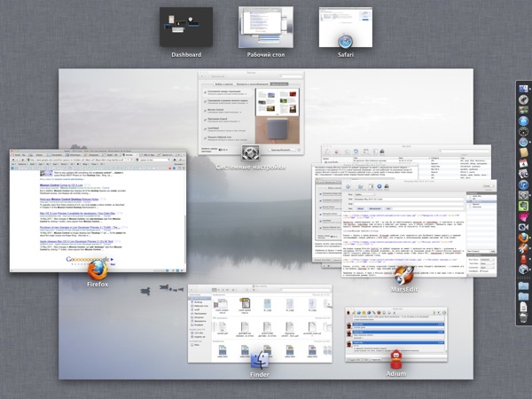
Task: Open Address Book icon in Dock
Action: (x=523, y=153)
